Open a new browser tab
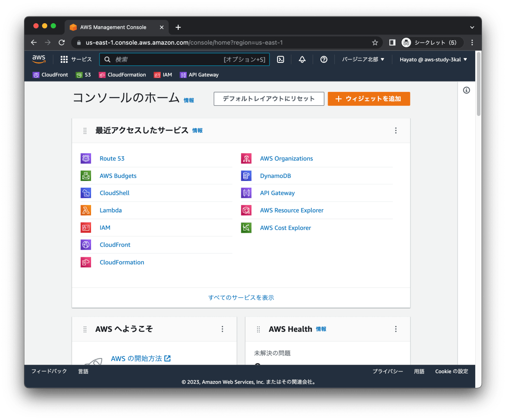 pos(178,27)
